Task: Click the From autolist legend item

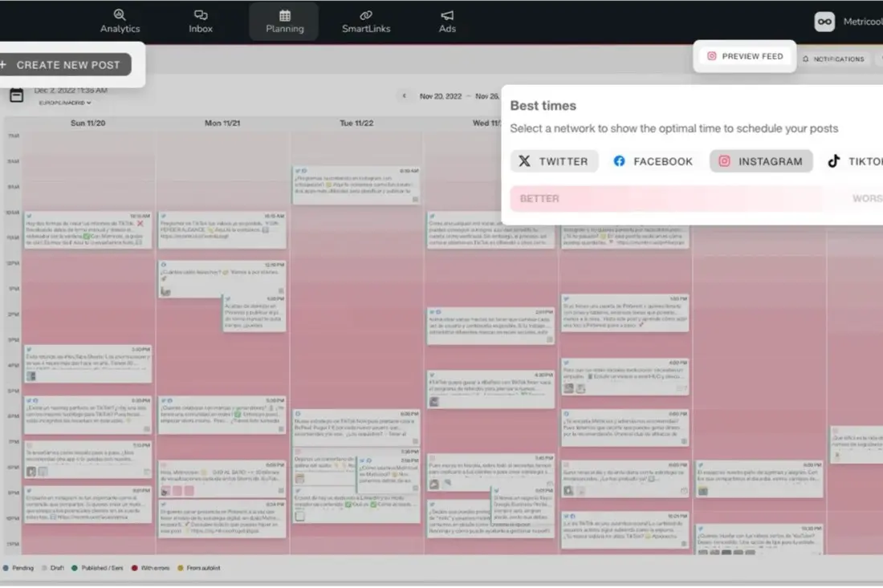Action: click(x=199, y=568)
